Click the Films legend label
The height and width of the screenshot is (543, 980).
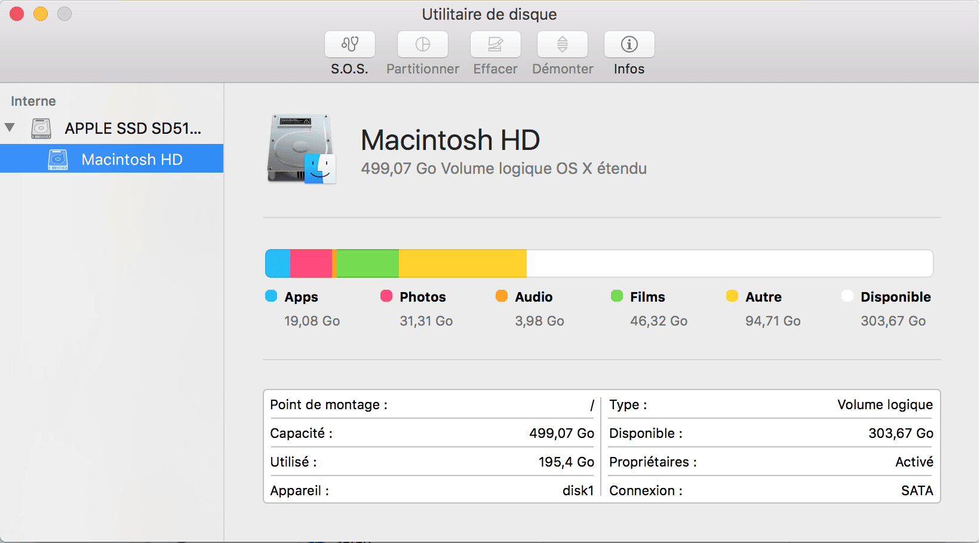tap(647, 297)
